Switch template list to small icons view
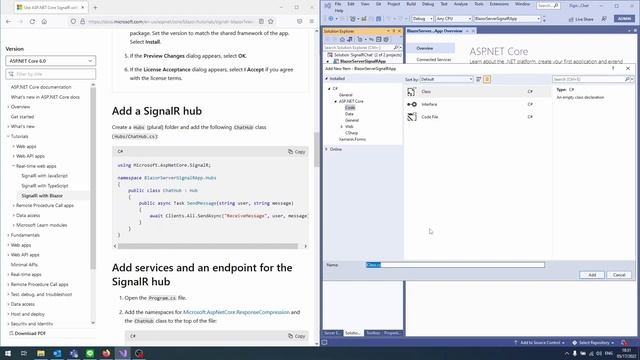640x360 pixels. [x=479, y=79]
